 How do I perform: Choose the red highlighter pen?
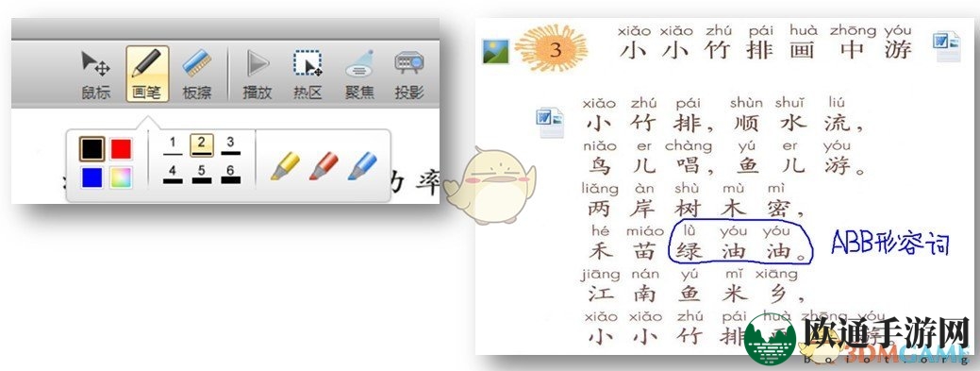pos(324,166)
